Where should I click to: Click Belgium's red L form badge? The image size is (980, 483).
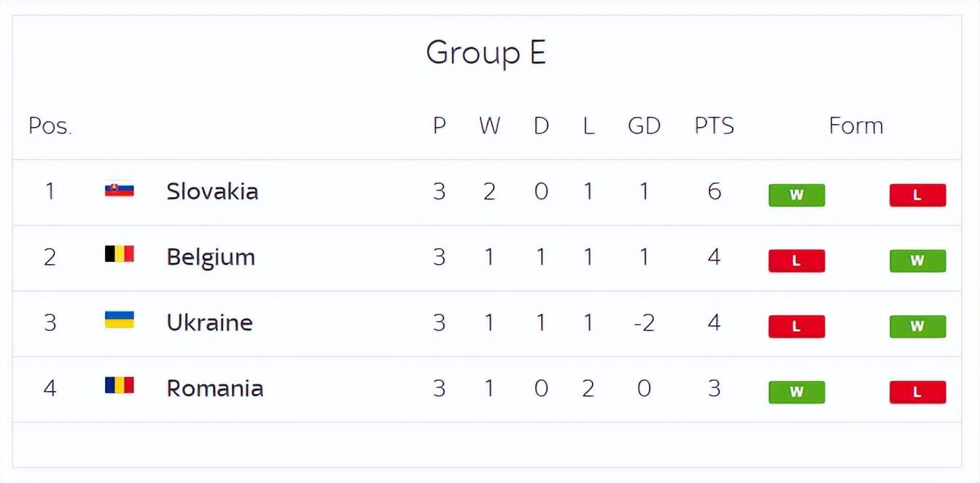click(x=796, y=260)
